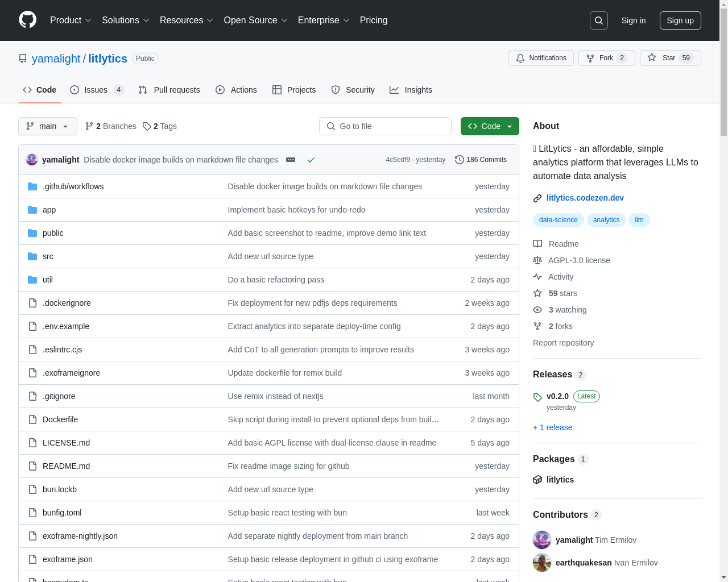Click the Star icon button
The width and height of the screenshot is (728, 582).
pos(652,58)
